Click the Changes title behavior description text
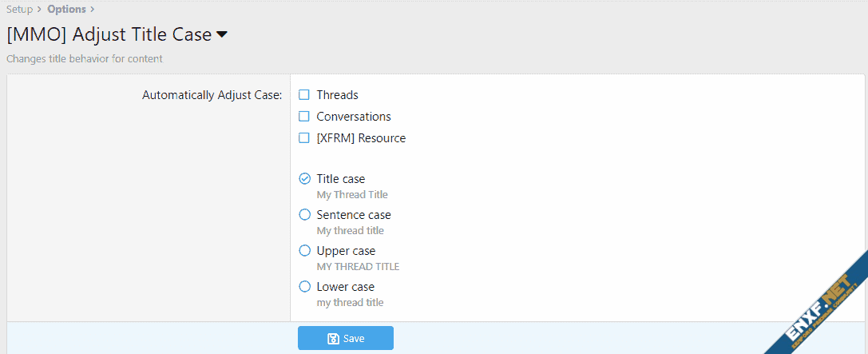 coord(84,58)
